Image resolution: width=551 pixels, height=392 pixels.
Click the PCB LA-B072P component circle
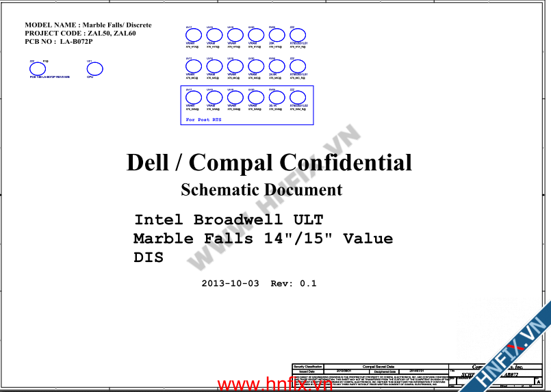click(37, 69)
